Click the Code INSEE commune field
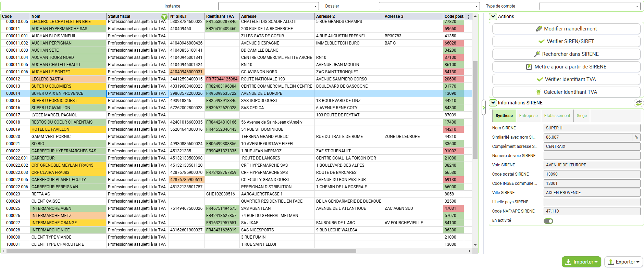644x268 pixels. 592,183
